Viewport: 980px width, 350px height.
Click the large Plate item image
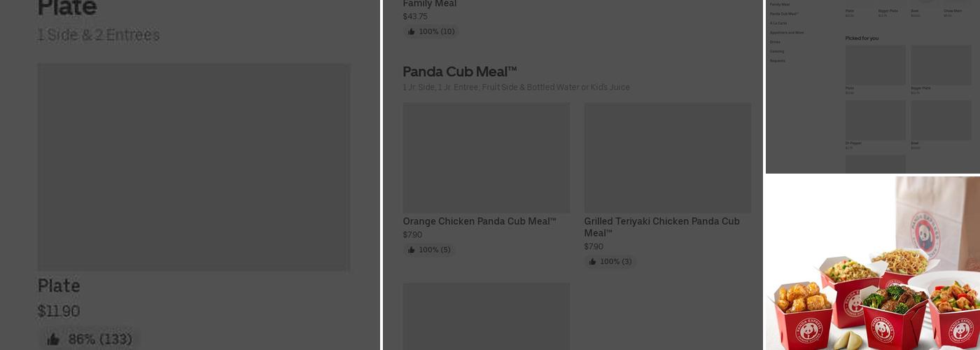pyautogui.click(x=194, y=167)
